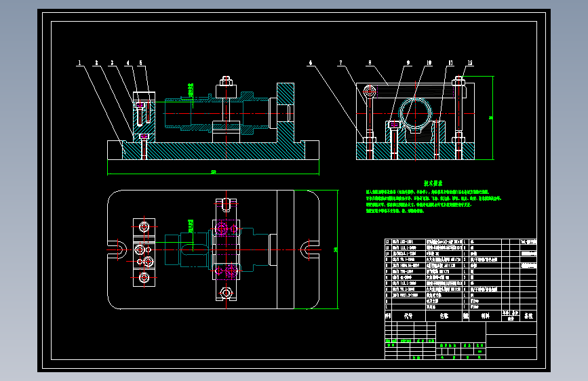
Task: Select the left U-slot in the plan view base
Action: point(117,249)
